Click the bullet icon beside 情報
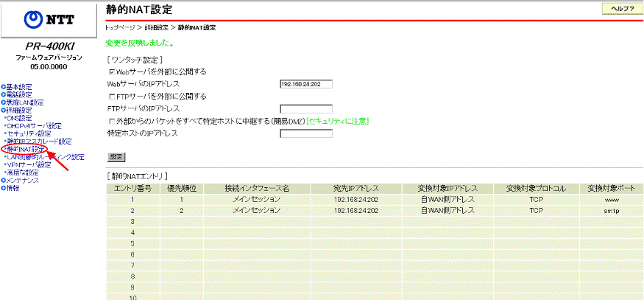The image size is (644, 300). coord(3,188)
